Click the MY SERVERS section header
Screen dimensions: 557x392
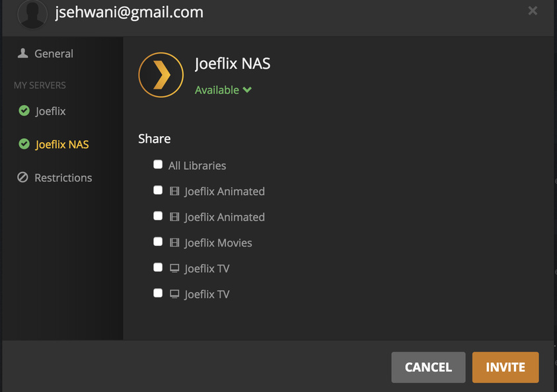coord(40,85)
